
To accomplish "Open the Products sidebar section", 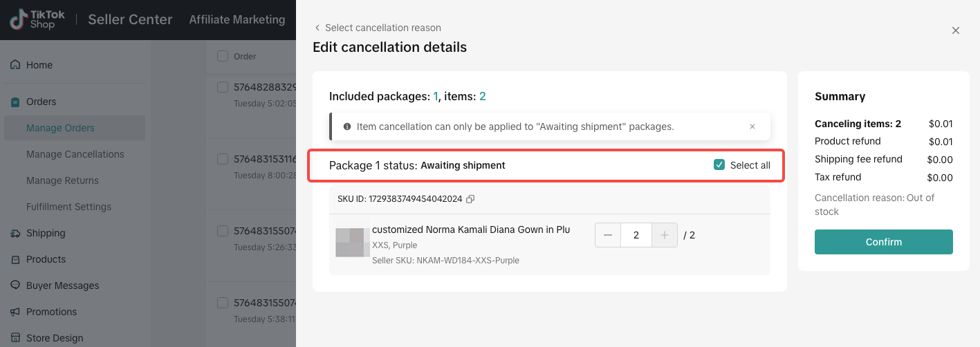I will pyautogui.click(x=46, y=259).
